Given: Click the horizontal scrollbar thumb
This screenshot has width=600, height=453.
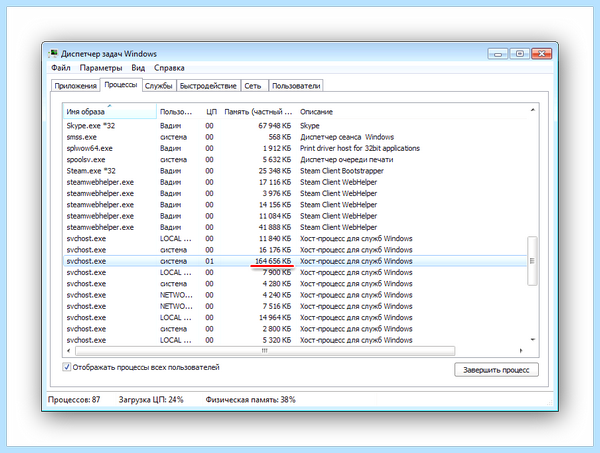Looking at the screenshot, I should point(265,350).
